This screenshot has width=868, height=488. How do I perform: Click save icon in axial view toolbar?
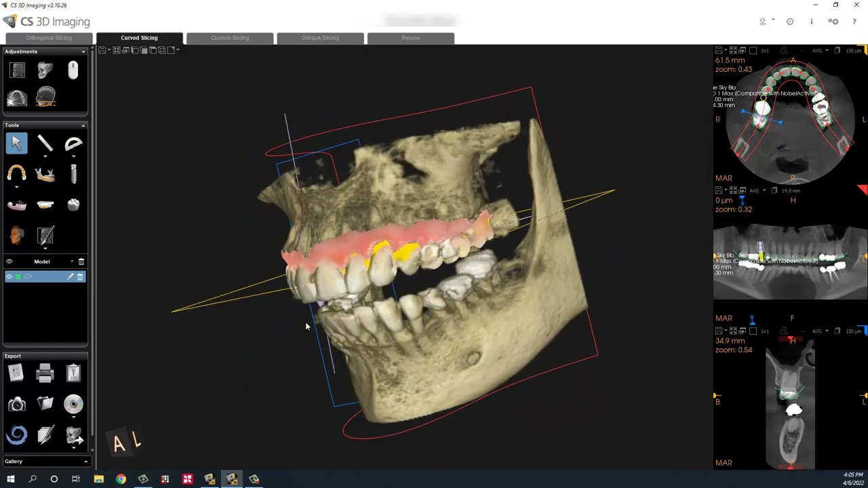[719, 51]
